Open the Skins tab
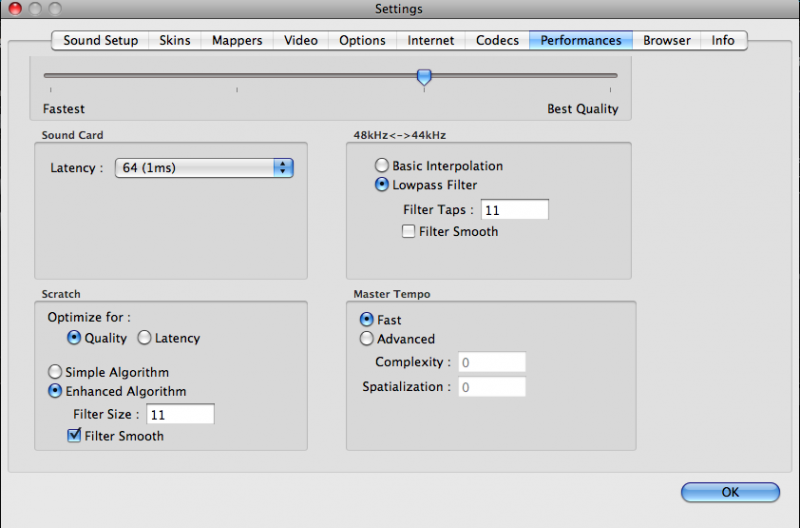 point(175,41)
